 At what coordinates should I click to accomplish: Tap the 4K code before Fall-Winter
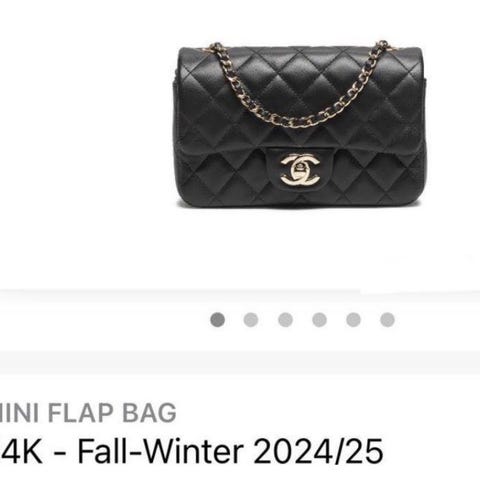[x=21, y=451]
